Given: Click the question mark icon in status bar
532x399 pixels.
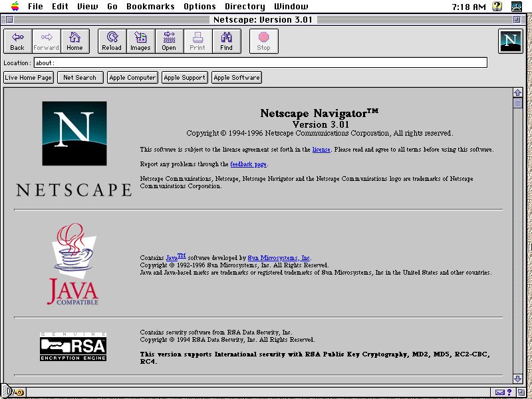Looking at the screenshot, I should coord(509,392).
